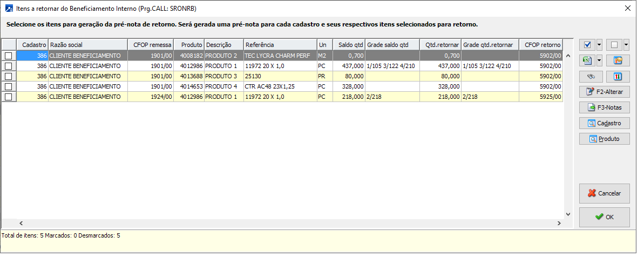This screenshot has height=257, width=644.
Task: Click the horizontal scrollbar right arrow
Action: [x=559, y=224]
